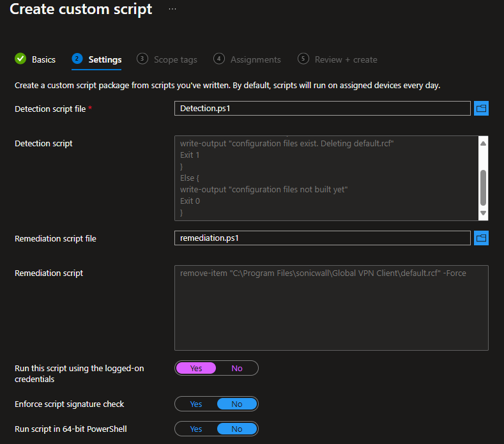Open the ellipsis menu beside the page title
This screenshot has height=444, width=504.
pos(172,10)
